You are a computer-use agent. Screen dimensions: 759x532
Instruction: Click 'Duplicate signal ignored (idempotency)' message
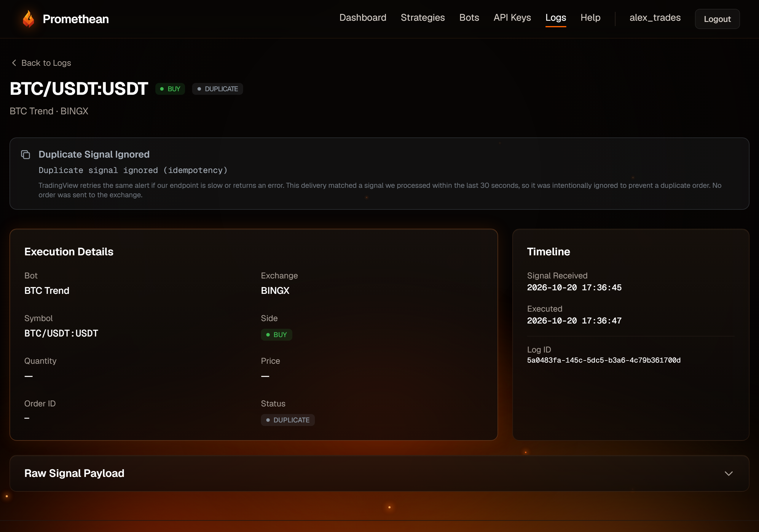click(133, 170)
